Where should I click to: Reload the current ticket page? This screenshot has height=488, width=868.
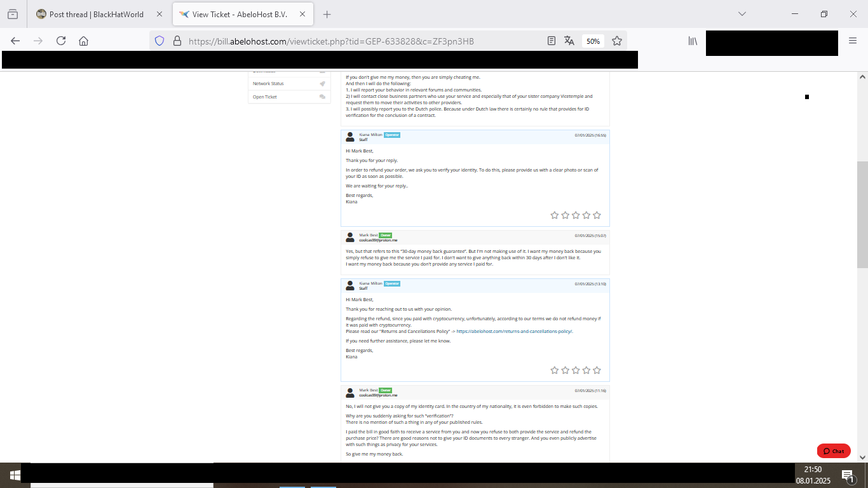pos(61,41)
